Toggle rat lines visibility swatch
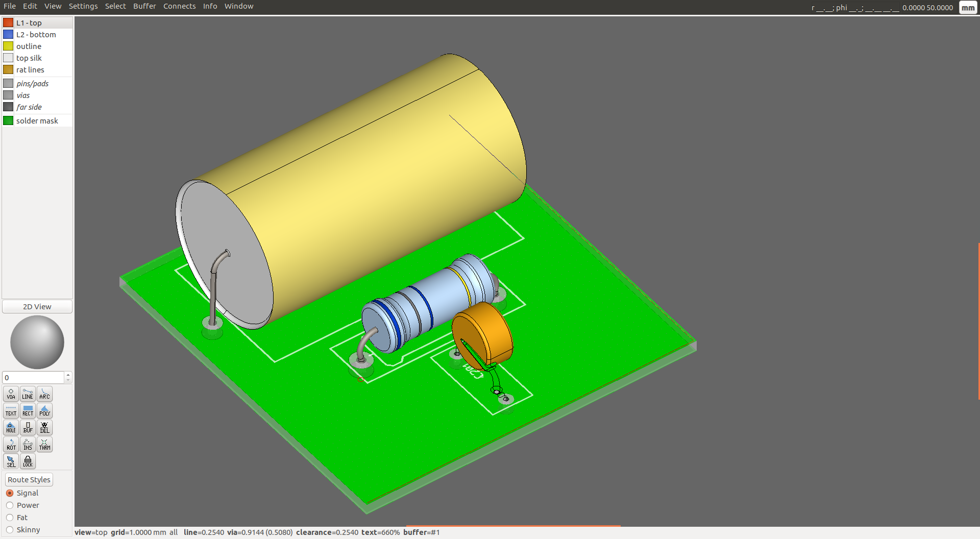 (8, 69)
